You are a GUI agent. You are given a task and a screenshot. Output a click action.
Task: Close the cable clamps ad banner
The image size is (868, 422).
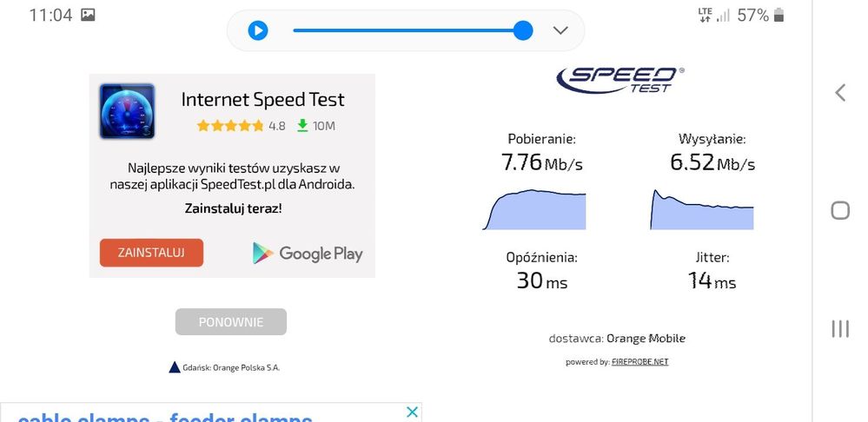click(413, 412)
